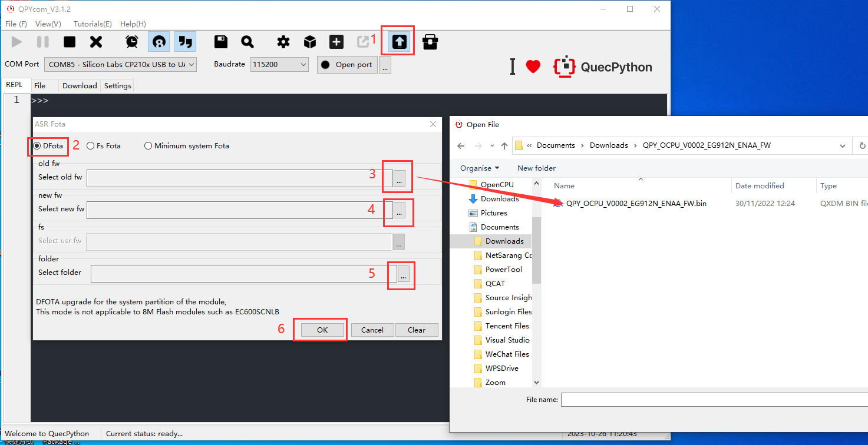Open the magnifier Search icon
868x445 pixels.
[x=247, y=42]
